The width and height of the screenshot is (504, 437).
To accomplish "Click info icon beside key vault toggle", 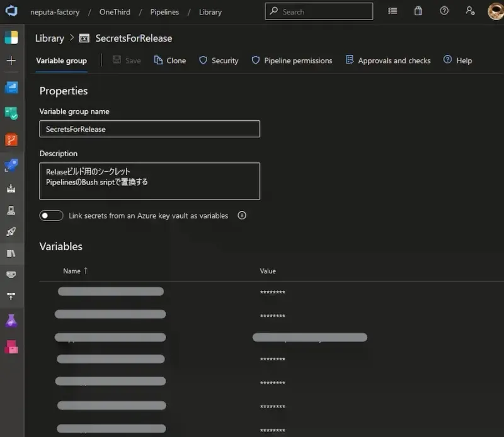I will [242, 215].
